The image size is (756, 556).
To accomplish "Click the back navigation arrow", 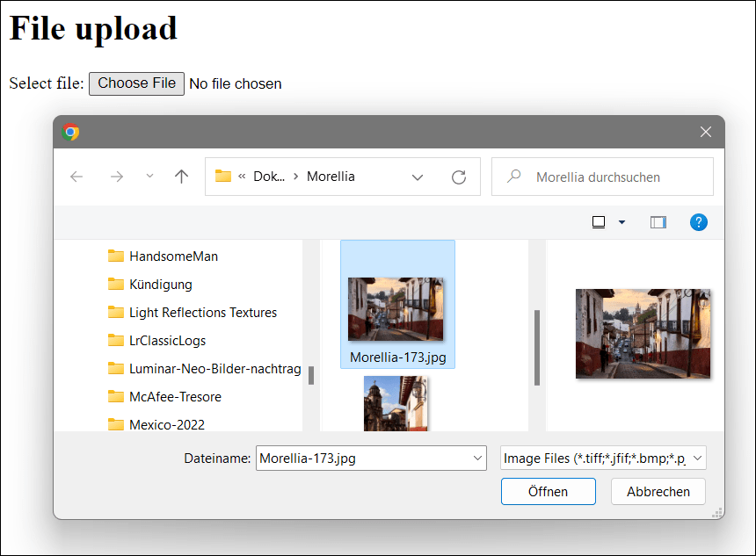I will tap(76, 177).
